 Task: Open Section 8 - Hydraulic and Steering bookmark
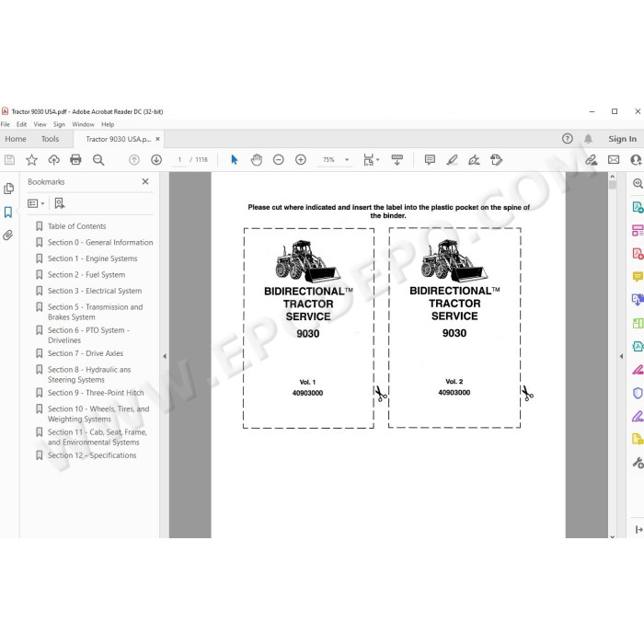89,374
